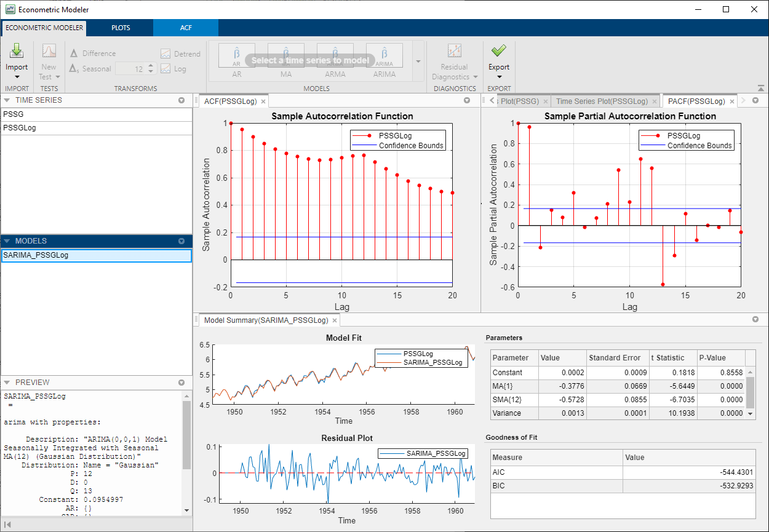The height and width of the screenshot is (532, 769).
Task: Click the Seasonal period up stepper arrow
Action: [x=151, y=66]
